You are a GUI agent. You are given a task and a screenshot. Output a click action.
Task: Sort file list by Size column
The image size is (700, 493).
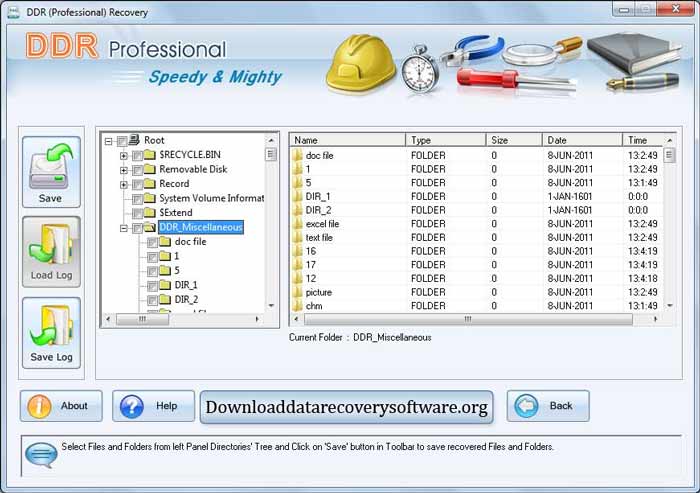(514, 140)
